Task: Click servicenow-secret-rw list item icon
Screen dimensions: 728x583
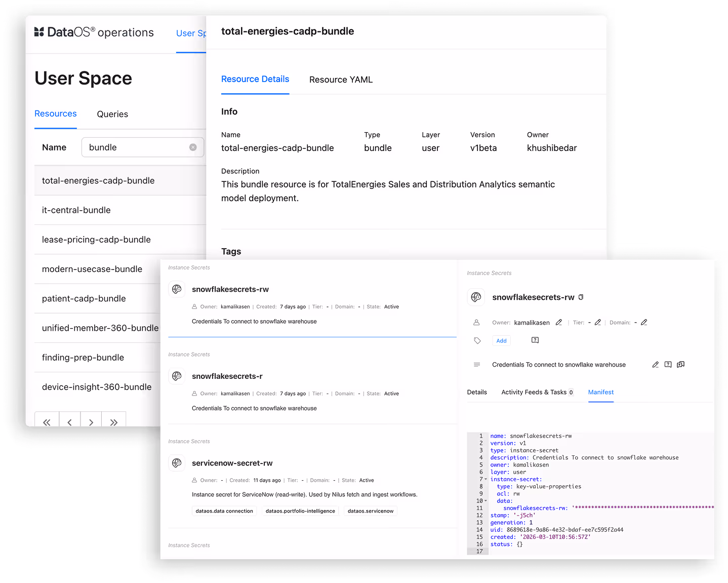Action: pyautogui.click(x=177, y=463)
